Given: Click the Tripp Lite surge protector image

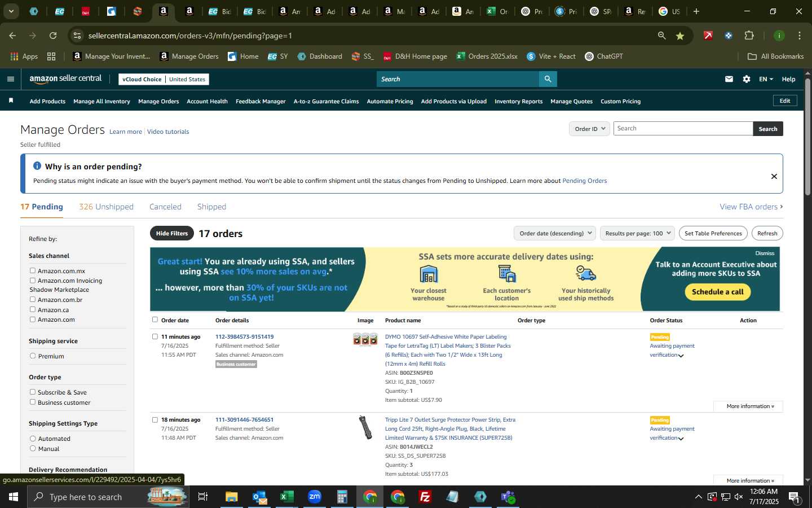Looking at the screenshot, I should pos(365,427).
